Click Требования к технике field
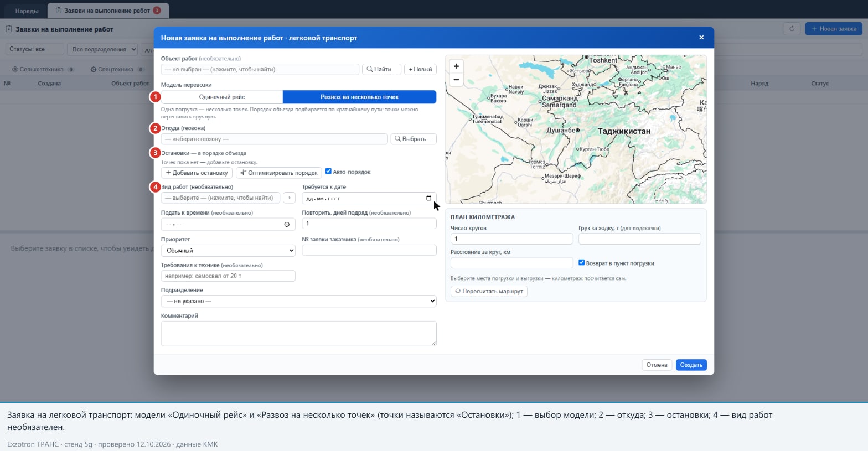This screenshot has width=868, height=451. tap(228, 276)
